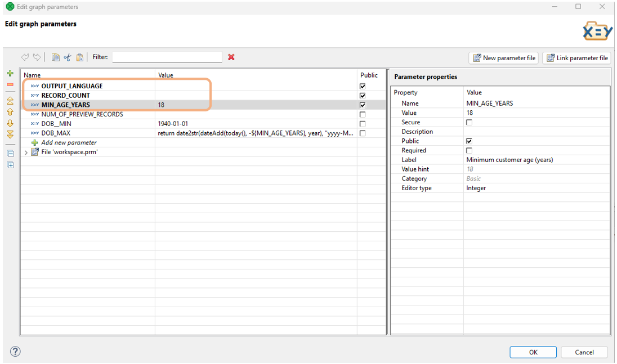617x364 pixels.
Task: Click the Cut scissors icon
Action: (x=68, y=57)
